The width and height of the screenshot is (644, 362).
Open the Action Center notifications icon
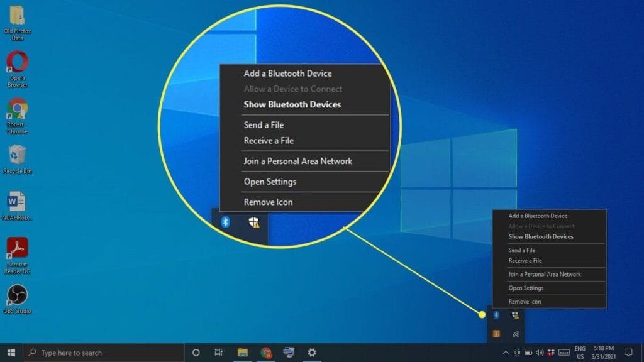628,353
